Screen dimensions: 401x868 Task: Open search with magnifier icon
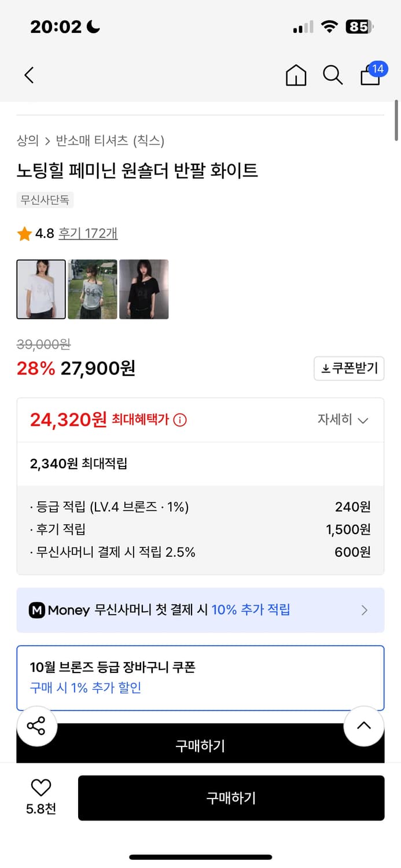[333, 75]
